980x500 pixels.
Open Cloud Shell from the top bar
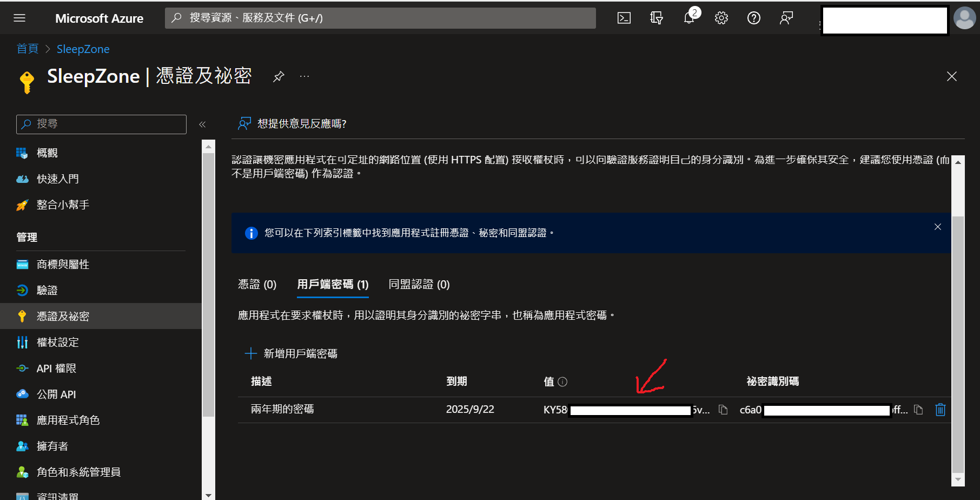tap(624, 18)
